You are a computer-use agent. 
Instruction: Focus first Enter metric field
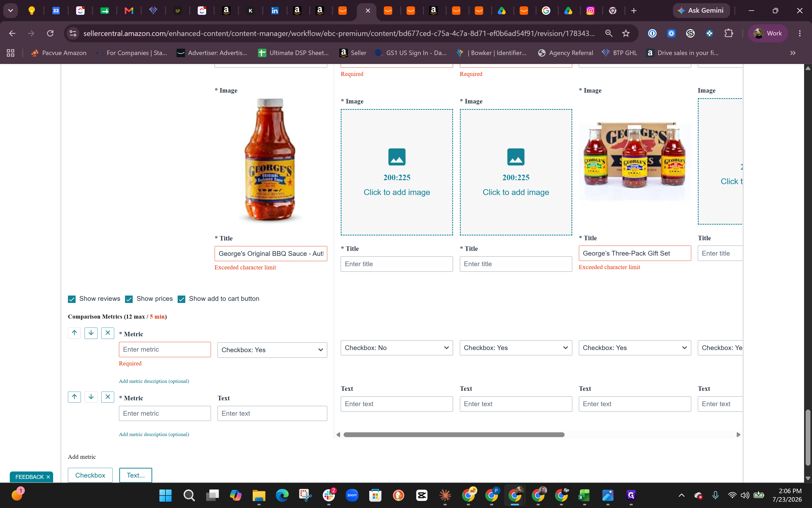tap(165, 350)
